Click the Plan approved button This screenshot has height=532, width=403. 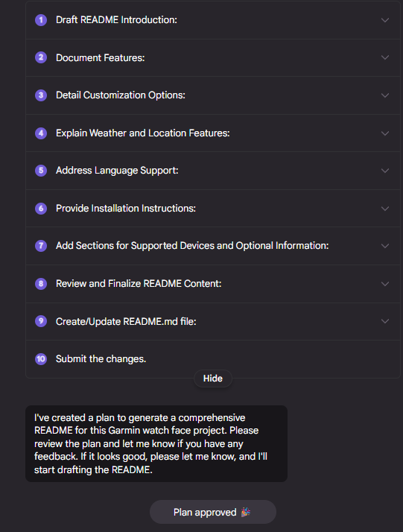(x=213, y=512)
